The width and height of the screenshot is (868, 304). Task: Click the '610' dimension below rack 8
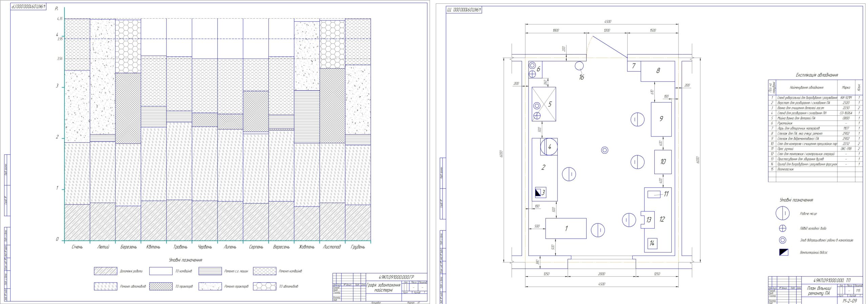(652, 92)
